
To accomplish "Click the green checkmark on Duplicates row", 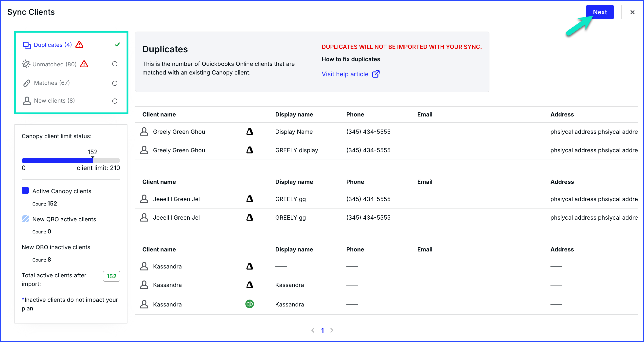I will tap(117, 44).
